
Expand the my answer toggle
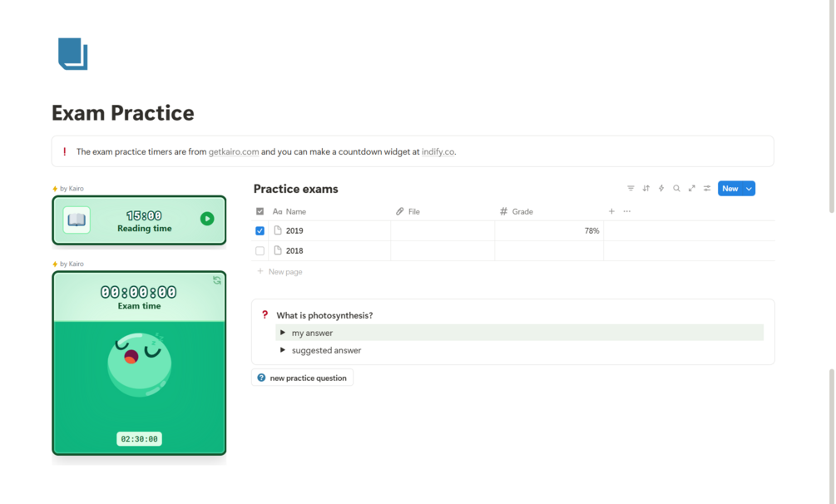[x=283, y=333]
